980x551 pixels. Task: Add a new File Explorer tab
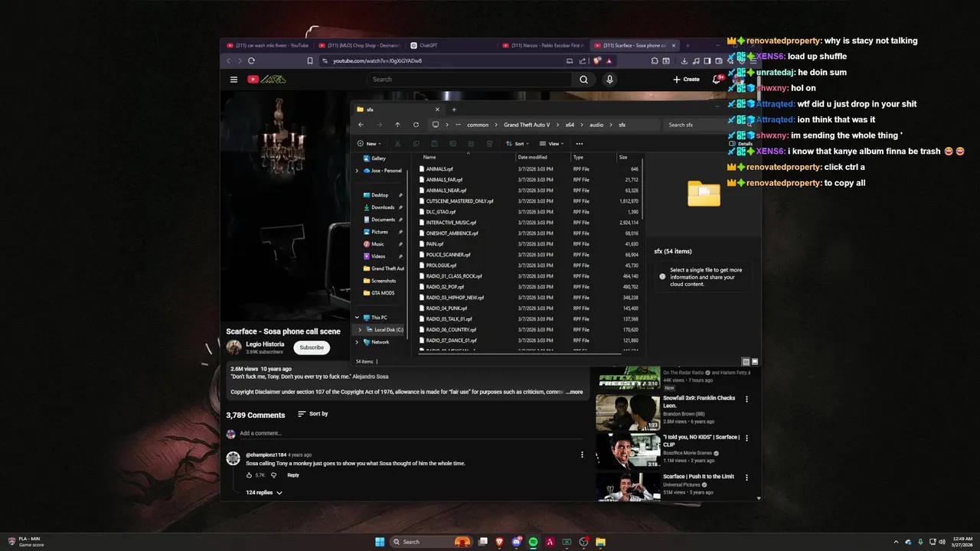coord(453,109)
